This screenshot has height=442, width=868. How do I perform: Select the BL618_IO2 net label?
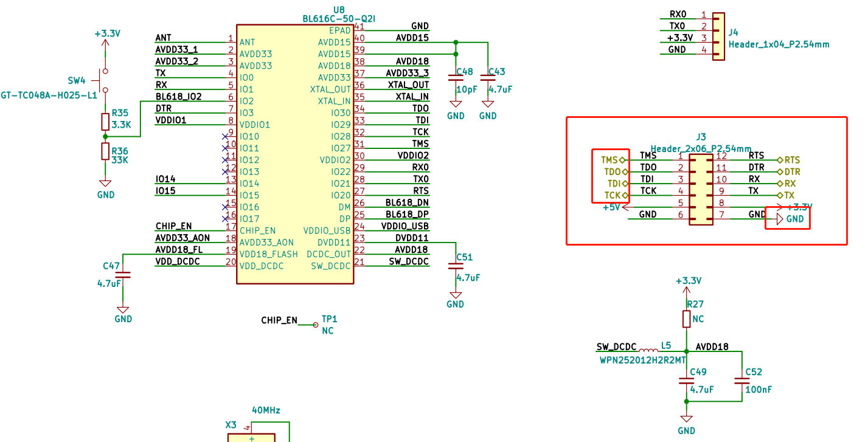[x=178, y=96]
